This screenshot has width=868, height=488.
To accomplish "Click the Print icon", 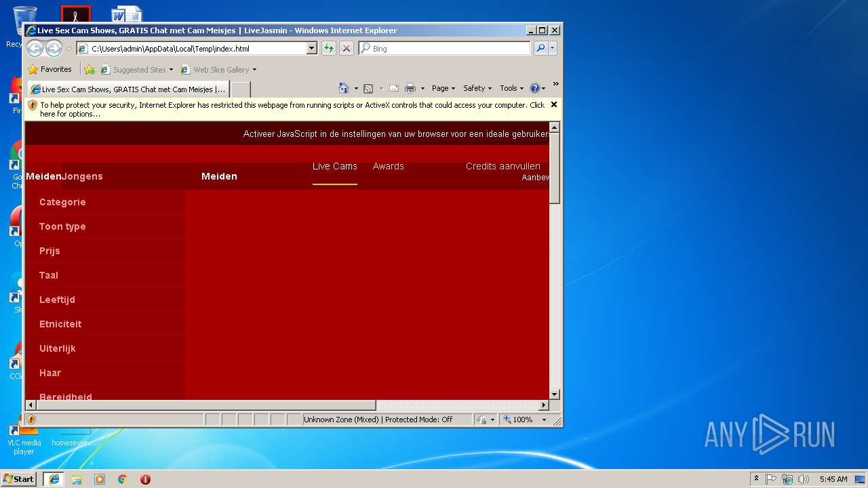I will [x=410, y=88].
